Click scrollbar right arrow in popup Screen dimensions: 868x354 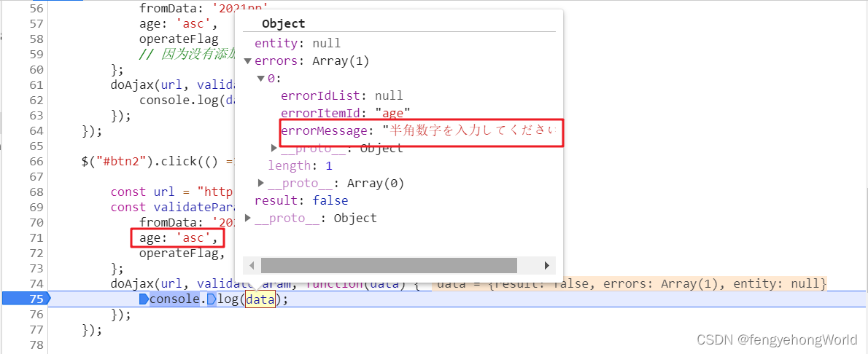(x=547, y=265)
